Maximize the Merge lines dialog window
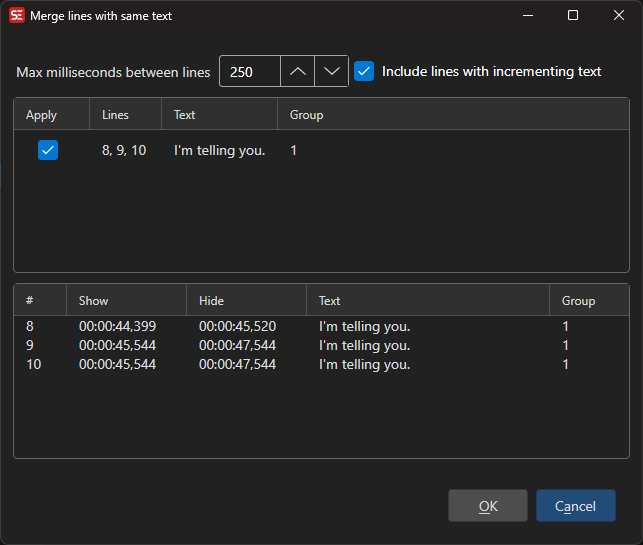 coord(573,16)
